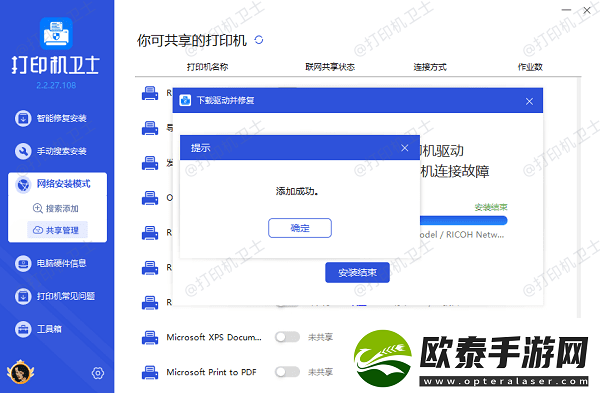Click the 打印机名称 column header
The width and height of the screenshot is (600, 393).
[x=207, y=67]
